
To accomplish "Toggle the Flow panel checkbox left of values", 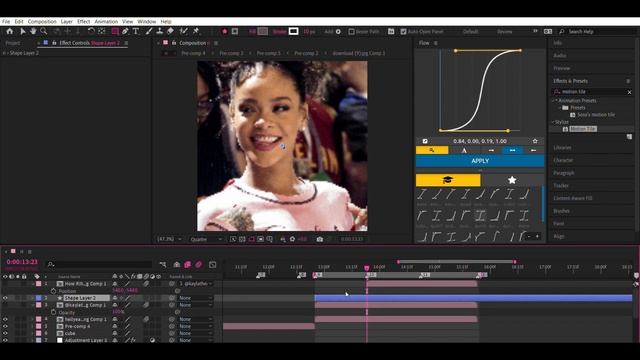I will click(x=425, y=141).
